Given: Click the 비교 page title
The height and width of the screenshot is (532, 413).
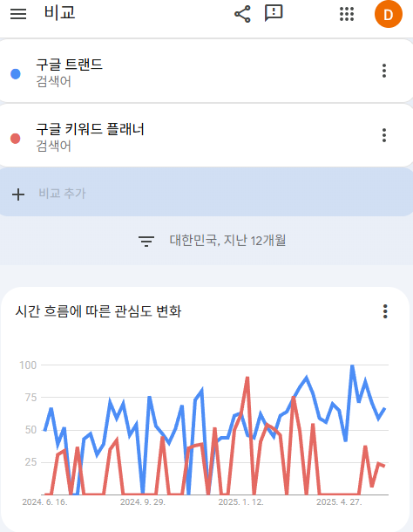Looking at the screenshot, I should pyautogui.click(x=59, y=13).
